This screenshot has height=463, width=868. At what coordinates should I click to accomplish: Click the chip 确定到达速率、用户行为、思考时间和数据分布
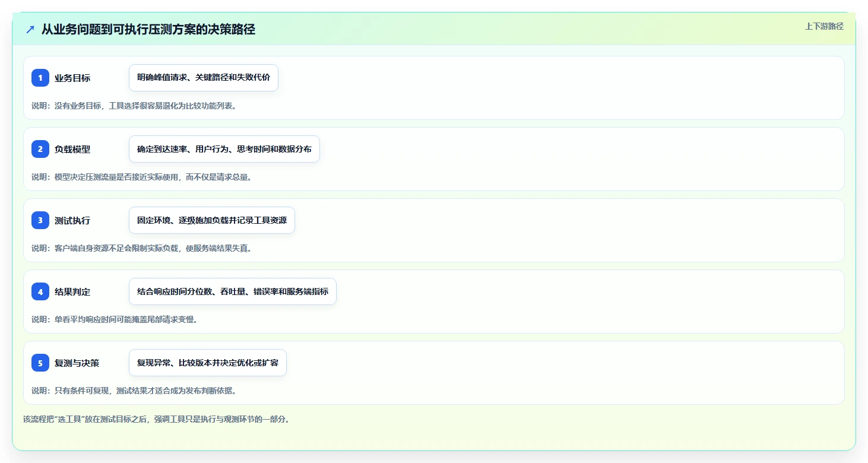[x=224, y=149]
